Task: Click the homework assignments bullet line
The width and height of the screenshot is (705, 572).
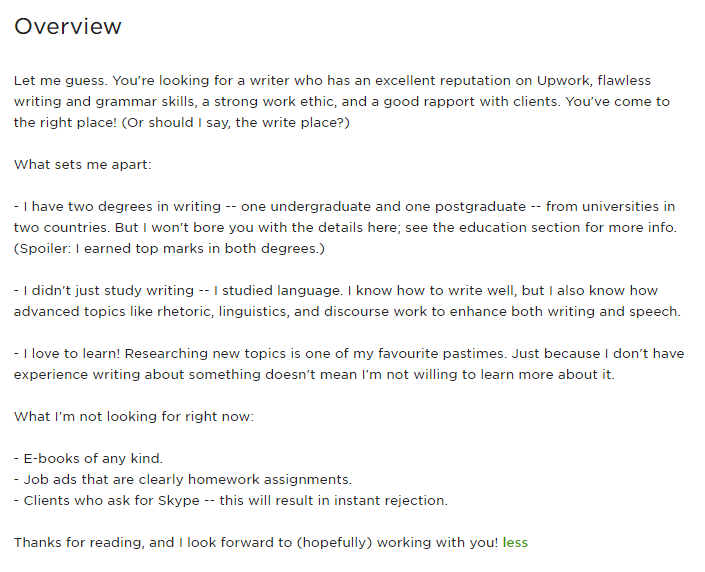Action: (x=183, y=479)
